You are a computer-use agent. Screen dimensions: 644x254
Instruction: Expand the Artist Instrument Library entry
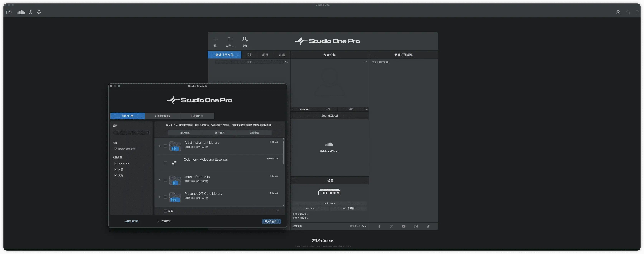point(159,146)
